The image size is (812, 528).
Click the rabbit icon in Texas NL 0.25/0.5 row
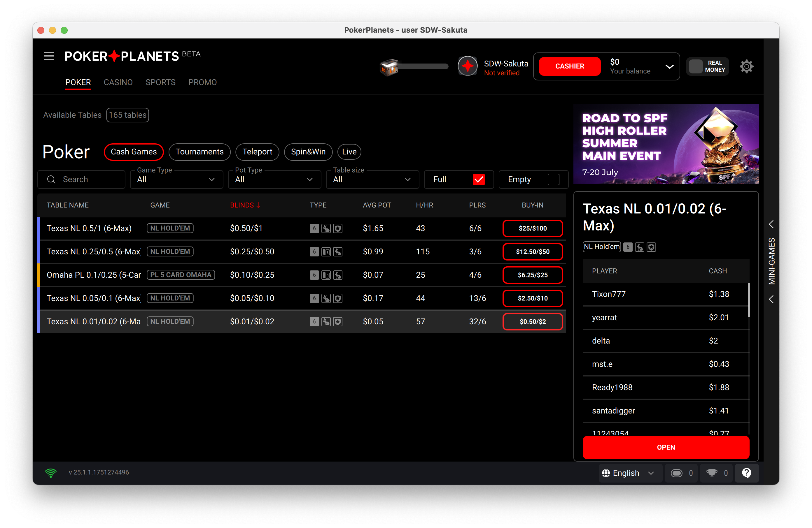(338, 252)
